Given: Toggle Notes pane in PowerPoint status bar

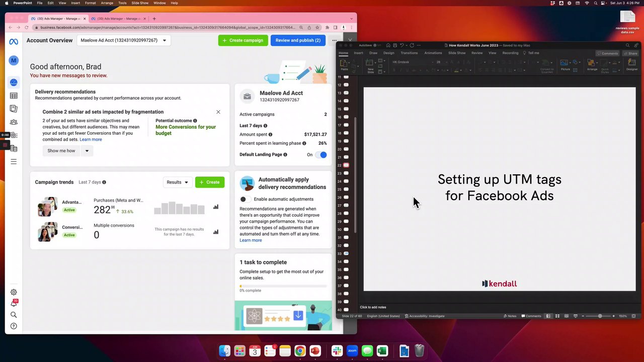Looking at the screenshot, I should (510, 316).
